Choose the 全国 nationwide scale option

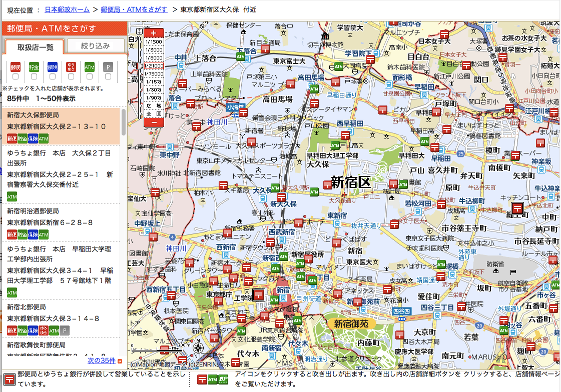click(x=154, y=113)
